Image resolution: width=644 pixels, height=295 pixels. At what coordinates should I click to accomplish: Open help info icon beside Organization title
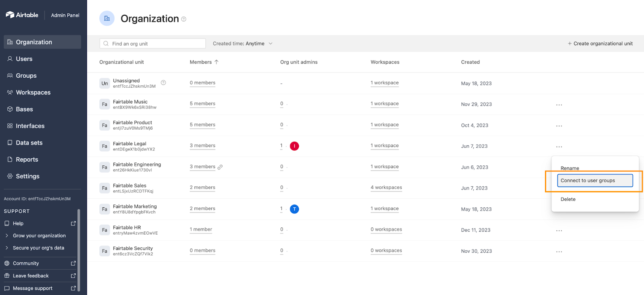click(184, 19)
